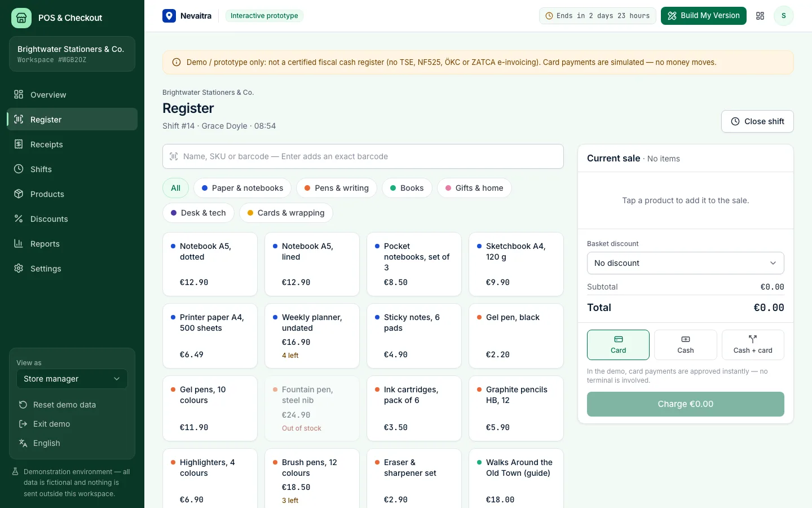Open the Register page
This screenshot has height=508, width=812.
[72, 119]
